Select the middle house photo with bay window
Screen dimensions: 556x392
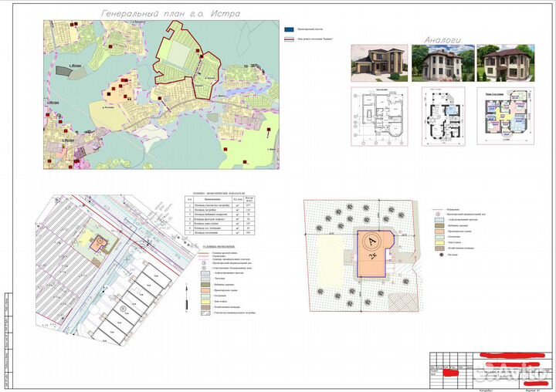pyautogui.click(x=437, y=63)
